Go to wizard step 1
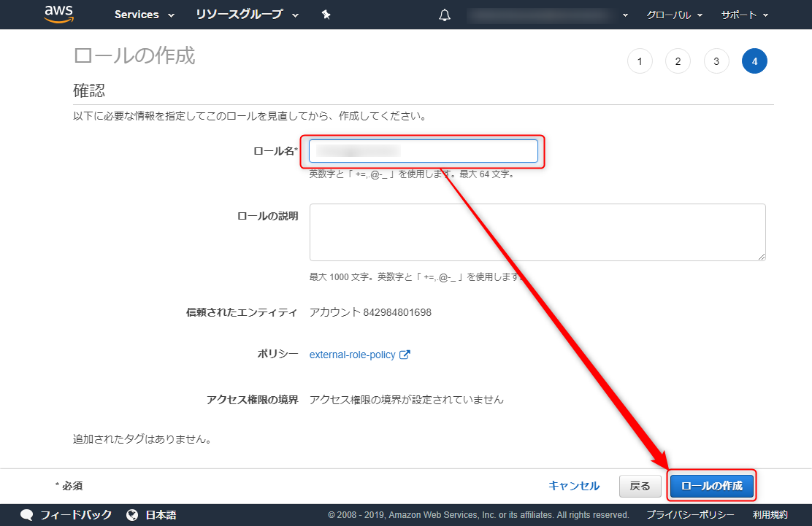This screenshot has height=526, width=812. click(640, 61)
